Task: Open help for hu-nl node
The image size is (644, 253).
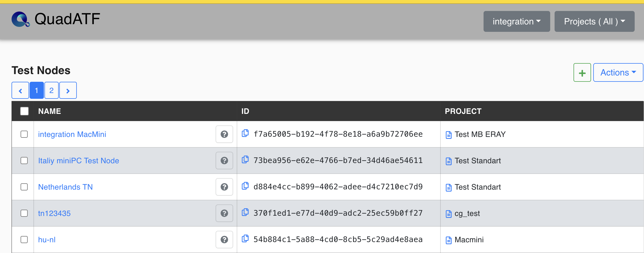Action: pyautogui.click(x=224, y=240)
